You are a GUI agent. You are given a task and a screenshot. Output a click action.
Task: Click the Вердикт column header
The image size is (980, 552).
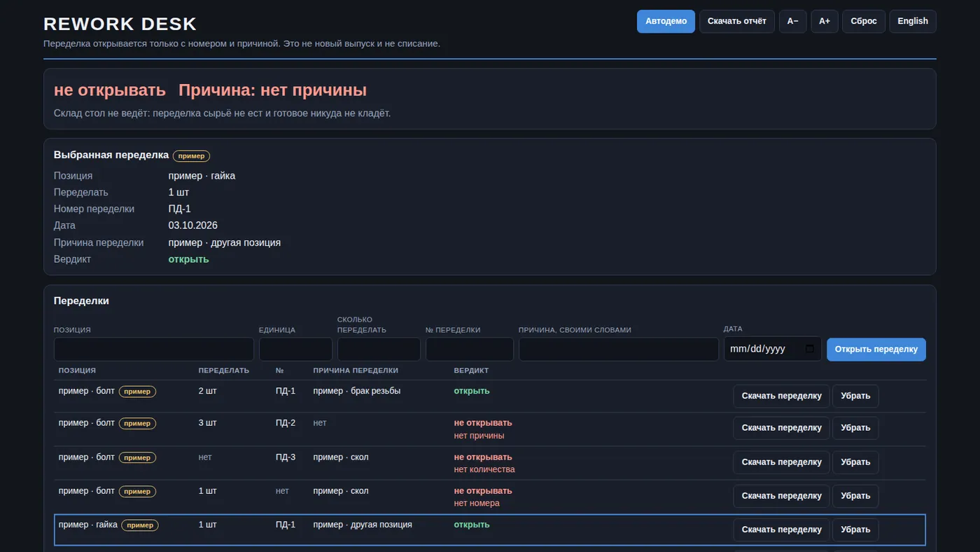click(x=471, y=371)
